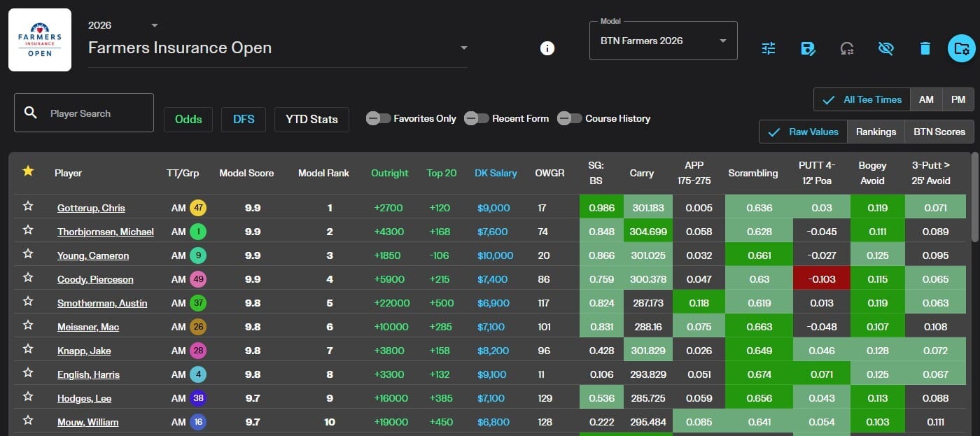Click the reset model refresh icon
This screenshot has height=436, width=980.
pos(847,48)
